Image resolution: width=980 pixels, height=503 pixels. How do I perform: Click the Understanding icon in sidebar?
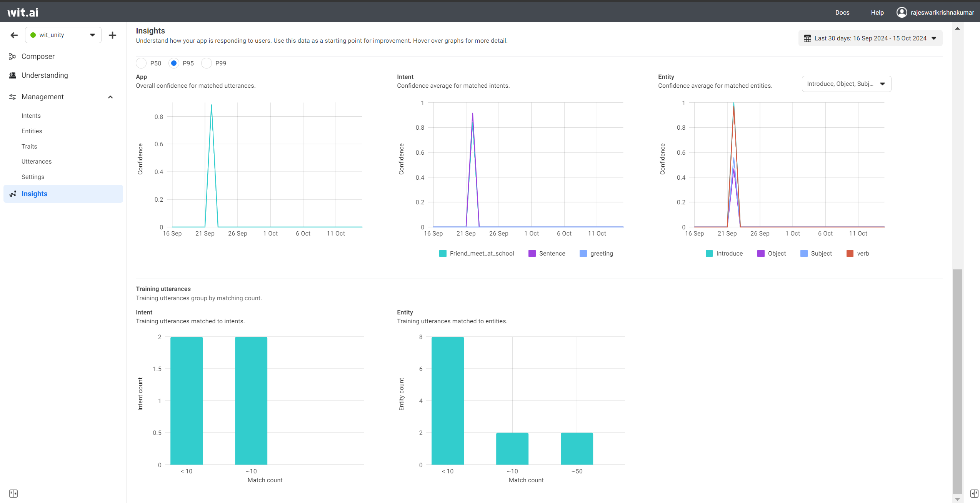tap(12, 75)
